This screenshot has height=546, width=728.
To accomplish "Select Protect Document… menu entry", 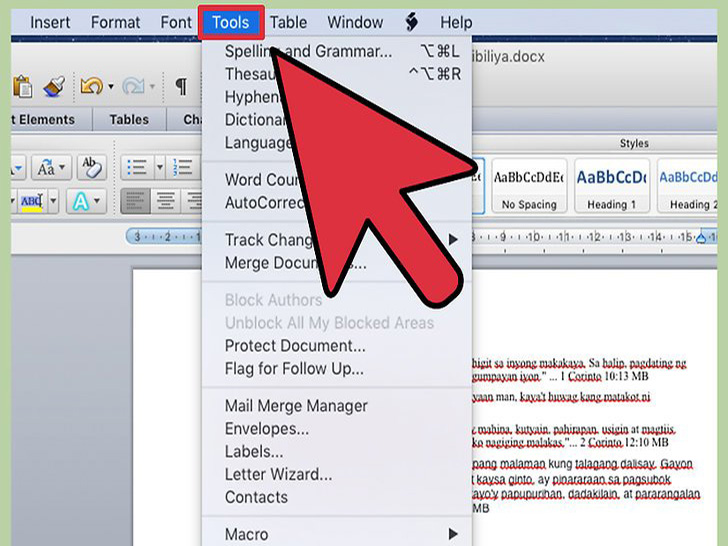I will coord(337,346).
